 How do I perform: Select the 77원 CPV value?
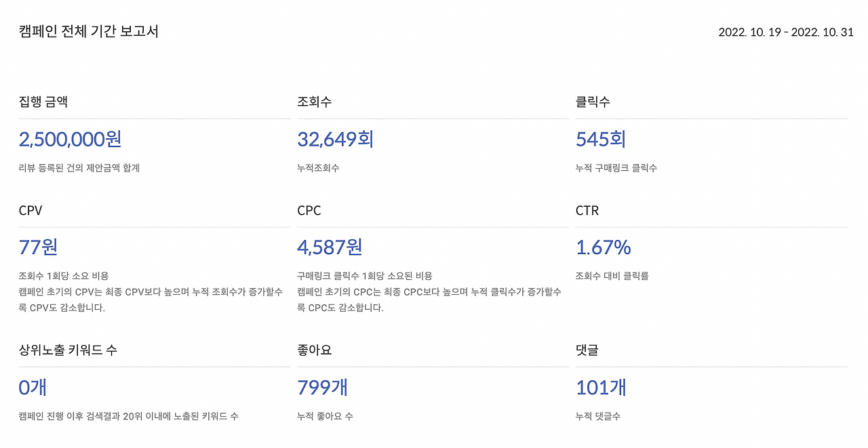coord(39,247)
